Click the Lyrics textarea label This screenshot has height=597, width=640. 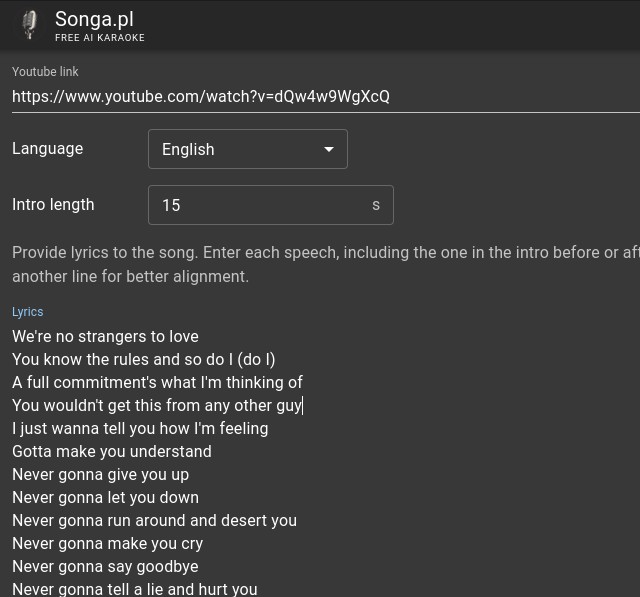pyautogui.click(x=28, y=312)
